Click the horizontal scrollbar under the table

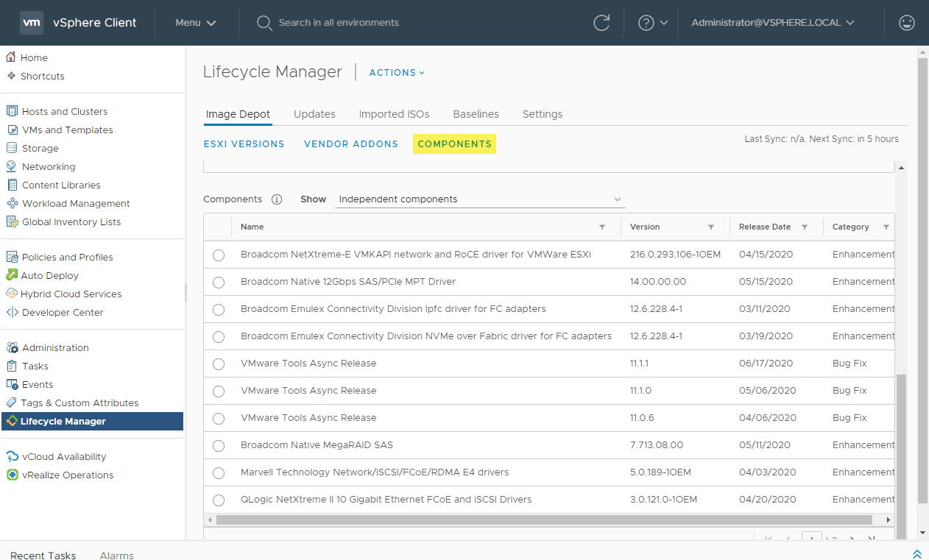point(545,520)
